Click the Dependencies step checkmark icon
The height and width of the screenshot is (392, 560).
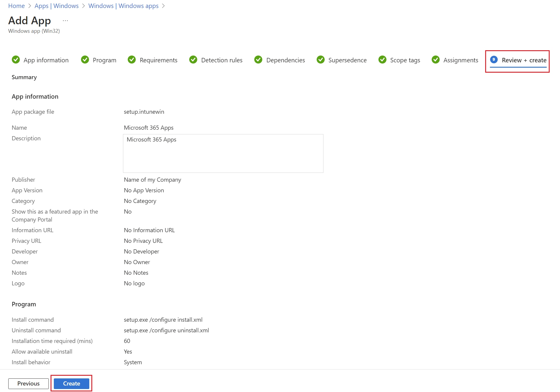click(x=258, y=60)
